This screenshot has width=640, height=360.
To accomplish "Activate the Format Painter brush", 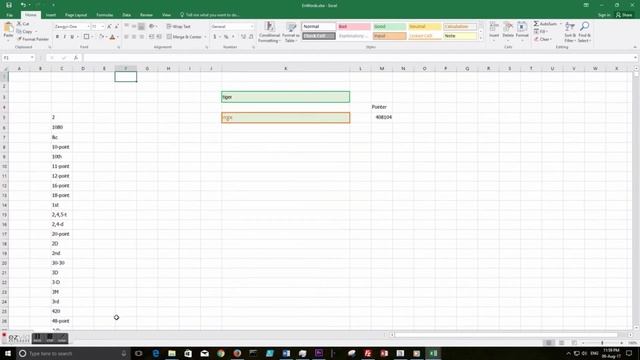I will (x=33, y=39).
